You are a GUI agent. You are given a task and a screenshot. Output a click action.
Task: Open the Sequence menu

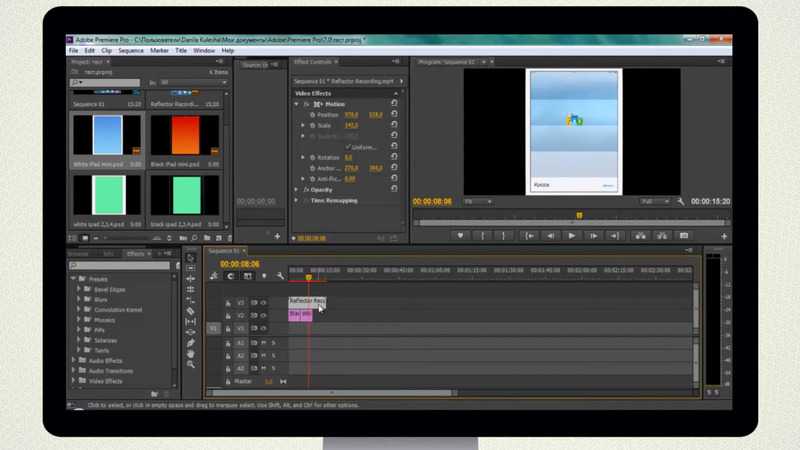click(x=130, y=50)
